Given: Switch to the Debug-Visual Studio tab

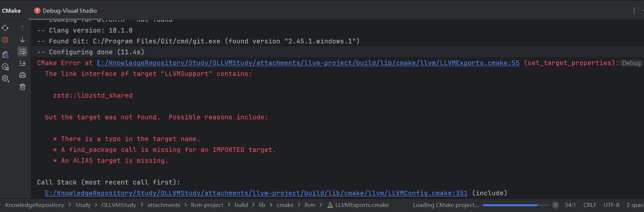Looking at the screenshot, I should (66, 10).
